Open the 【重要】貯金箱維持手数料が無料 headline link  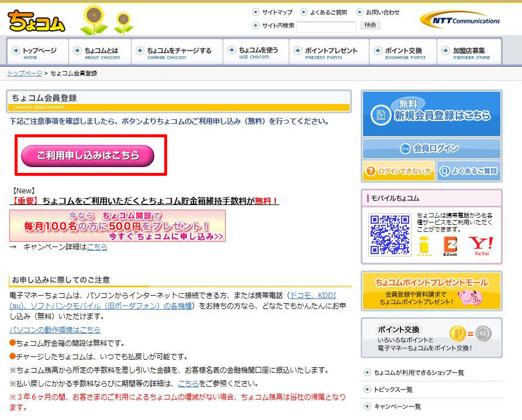[144, 201]
